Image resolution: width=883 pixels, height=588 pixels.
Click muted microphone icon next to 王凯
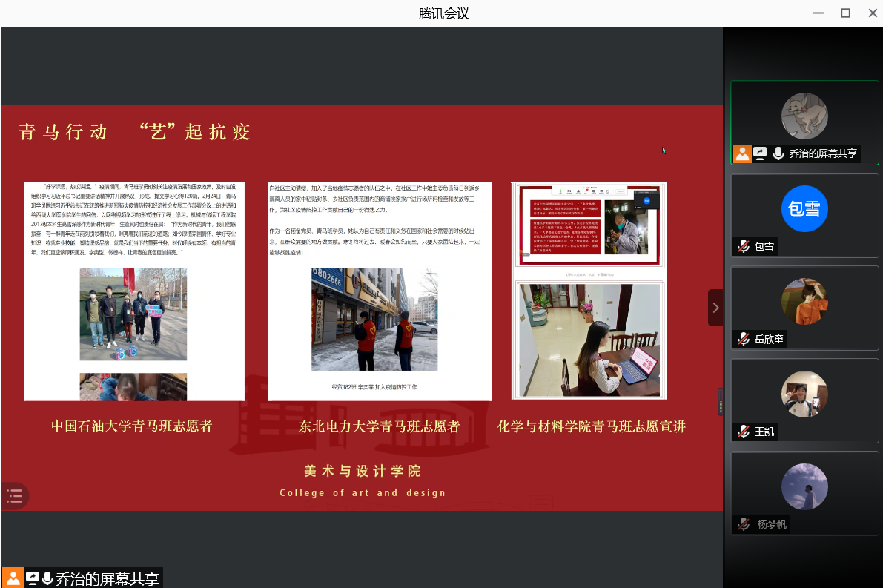pos(743,432)
